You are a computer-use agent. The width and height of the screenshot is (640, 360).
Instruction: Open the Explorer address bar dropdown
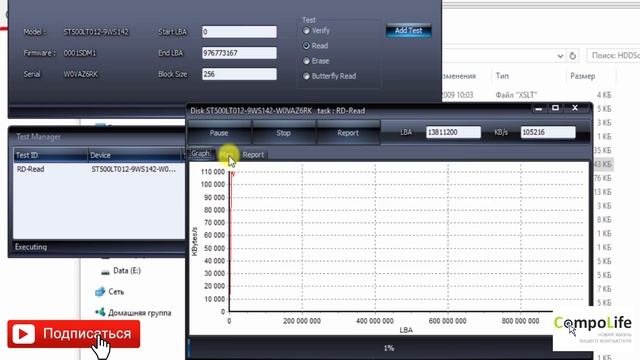coord(560,56)
